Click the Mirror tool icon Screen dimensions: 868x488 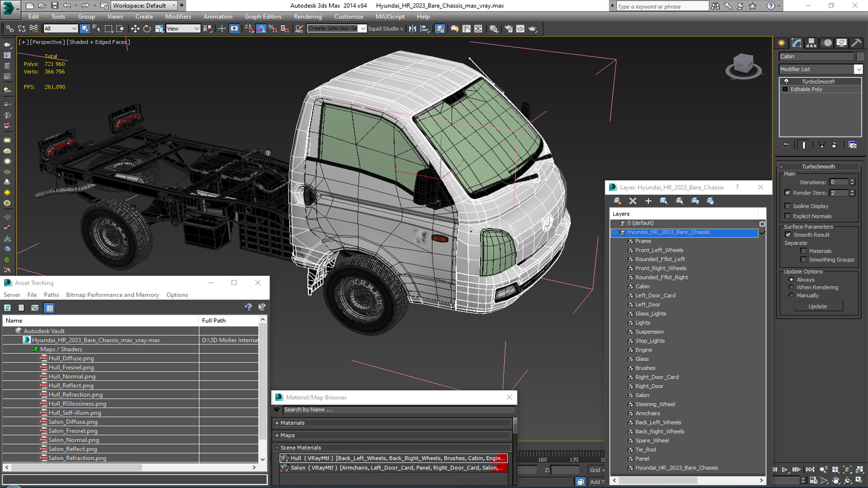pyautogui.click(x=412, y=28)
